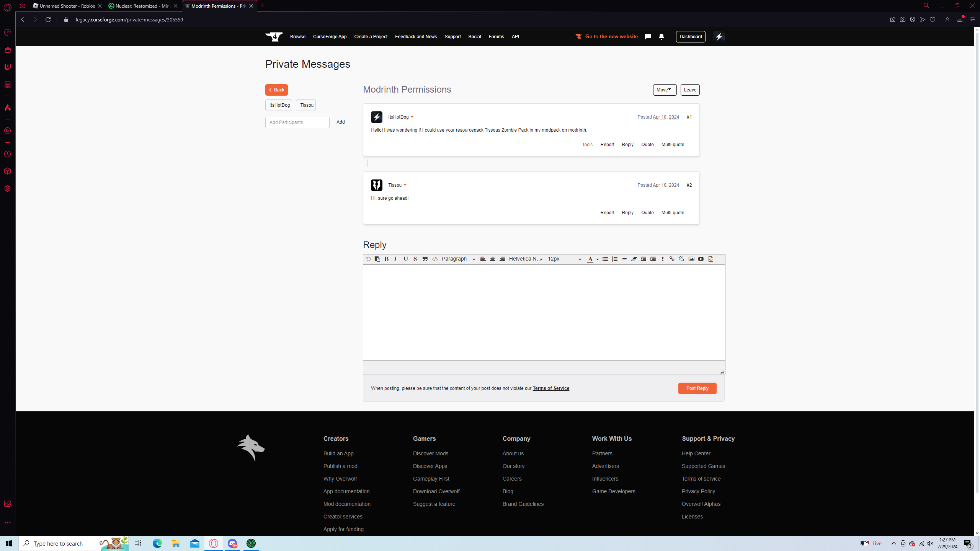Viewport: 980px width, 551px height.
Task: Increase indent in reply editor
Action: [x=653, y=259]
